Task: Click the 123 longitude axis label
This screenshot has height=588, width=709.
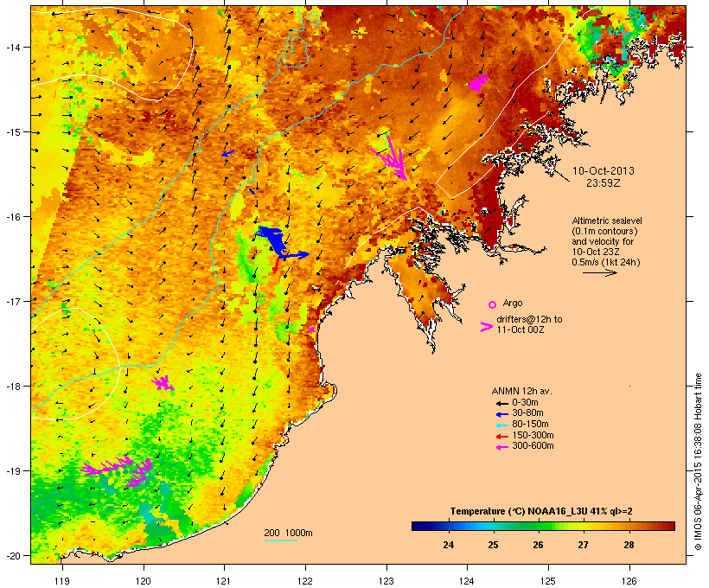Action: pos(386,581)
